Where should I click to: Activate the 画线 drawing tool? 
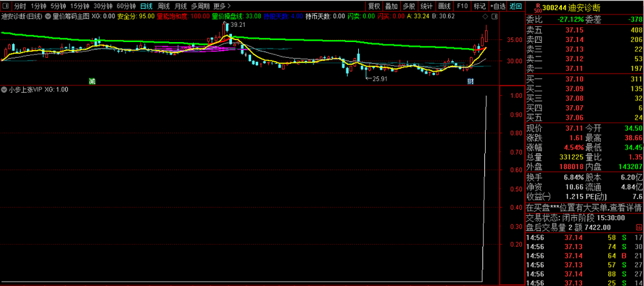pos(444,6)
